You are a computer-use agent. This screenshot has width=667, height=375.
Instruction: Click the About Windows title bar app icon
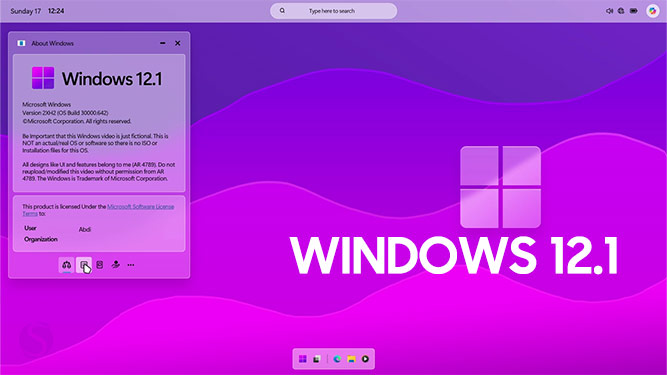[21, 43]
